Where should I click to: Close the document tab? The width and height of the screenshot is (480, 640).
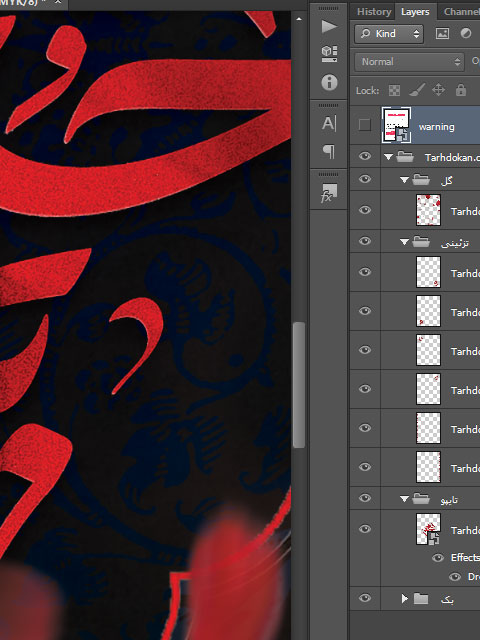click(58, 2)
